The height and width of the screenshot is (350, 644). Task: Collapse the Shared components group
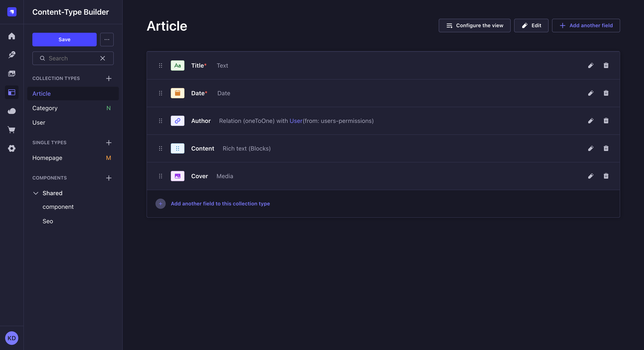pos(36,193)
